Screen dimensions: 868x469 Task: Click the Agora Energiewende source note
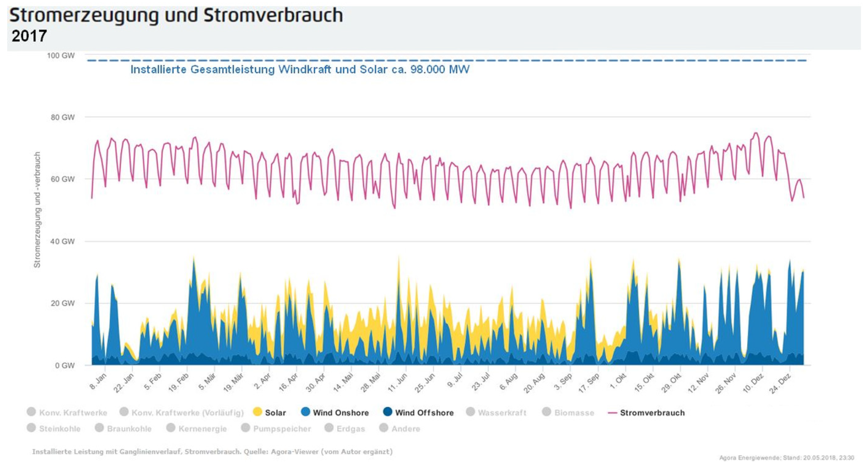click(787, 457)
